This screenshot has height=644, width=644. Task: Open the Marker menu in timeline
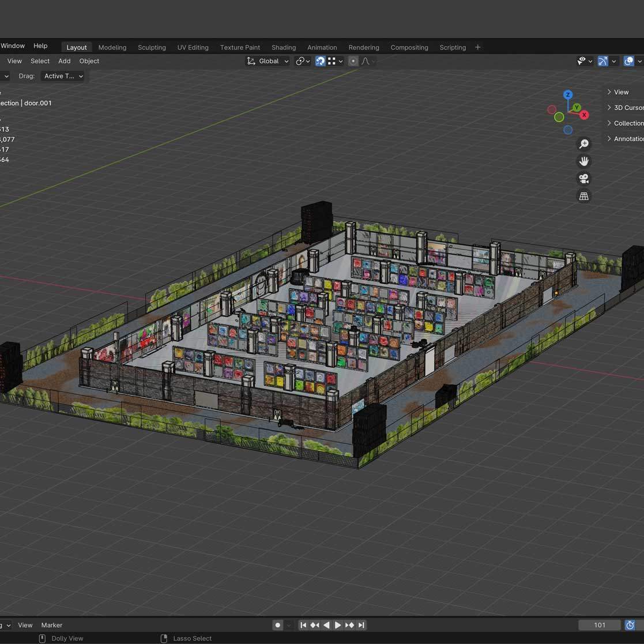[x=51, y=625]
